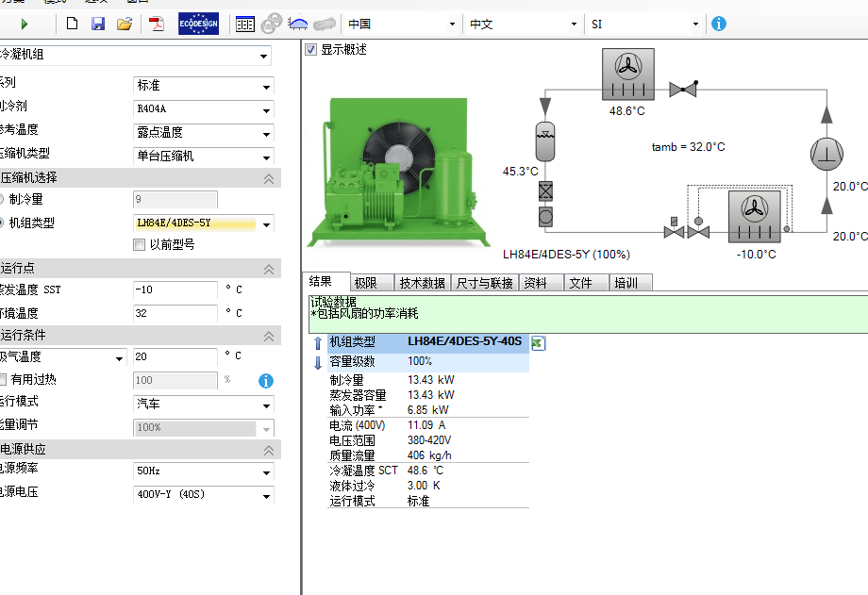The width and height of the screenshot is (868, 595).
Task: Click the filter drier symbol in the diagram
Action: point(545,191)
